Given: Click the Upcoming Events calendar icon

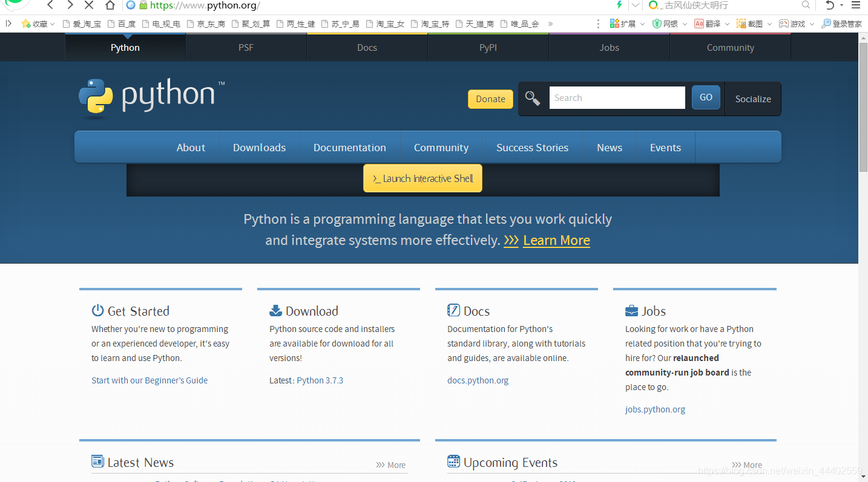Looking at the screenshot, I should pyautogui.click(x=453, y=461).
